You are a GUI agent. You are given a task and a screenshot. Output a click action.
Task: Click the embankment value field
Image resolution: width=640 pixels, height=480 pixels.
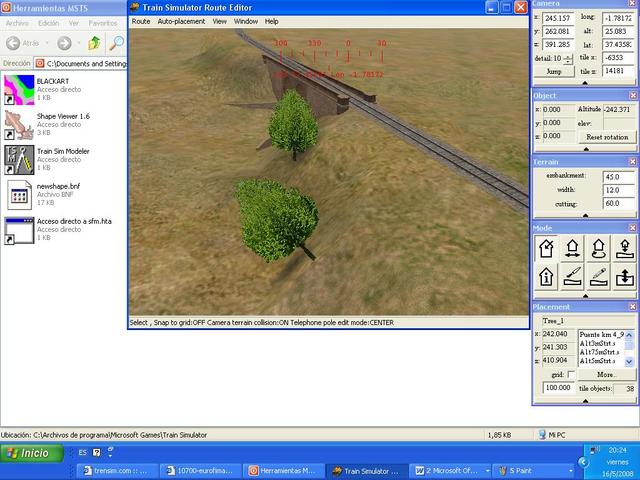coord(618,177)
